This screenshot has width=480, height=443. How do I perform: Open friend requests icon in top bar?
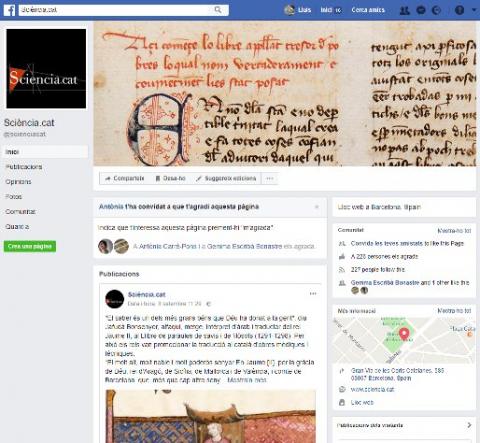[405, 10]
